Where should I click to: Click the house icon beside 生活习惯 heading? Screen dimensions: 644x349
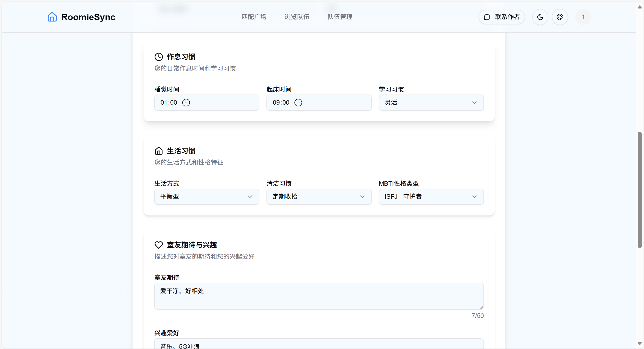tap(159, 151)
